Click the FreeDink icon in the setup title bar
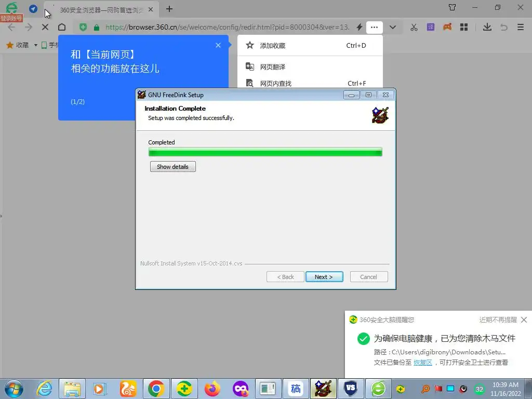The width and height of the screenshot is (532, 399). (x=142, y=95)
